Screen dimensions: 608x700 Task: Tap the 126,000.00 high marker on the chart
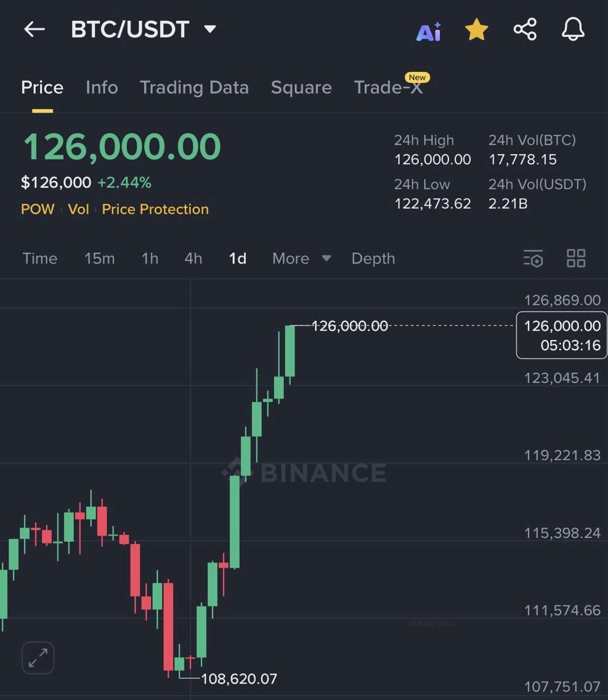pos(349,326)
